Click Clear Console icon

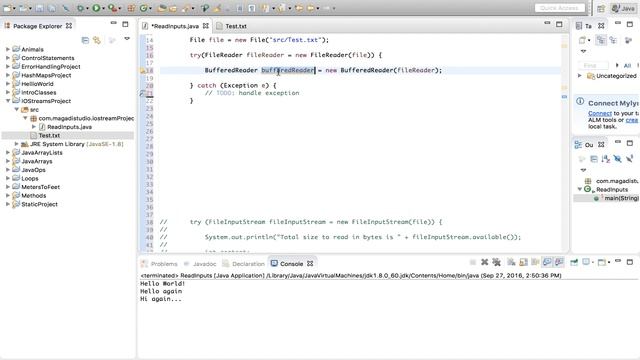point(511,262)
